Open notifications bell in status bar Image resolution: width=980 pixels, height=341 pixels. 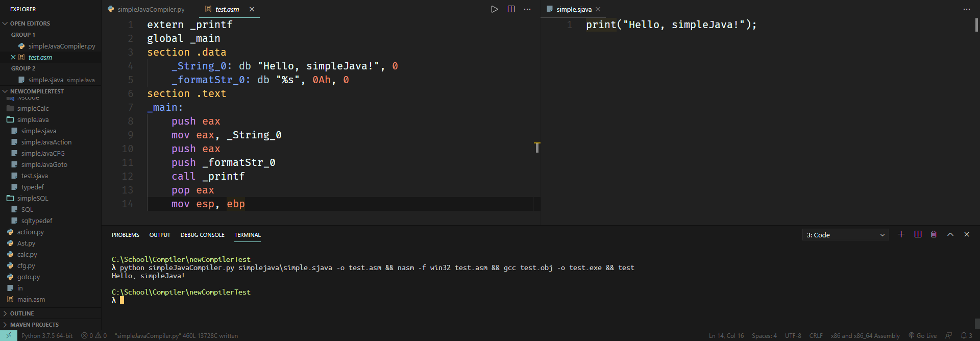coord(966,335)
